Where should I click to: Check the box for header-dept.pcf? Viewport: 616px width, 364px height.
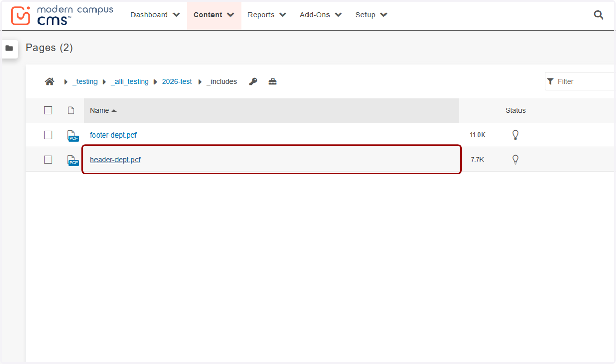point(48,160)
